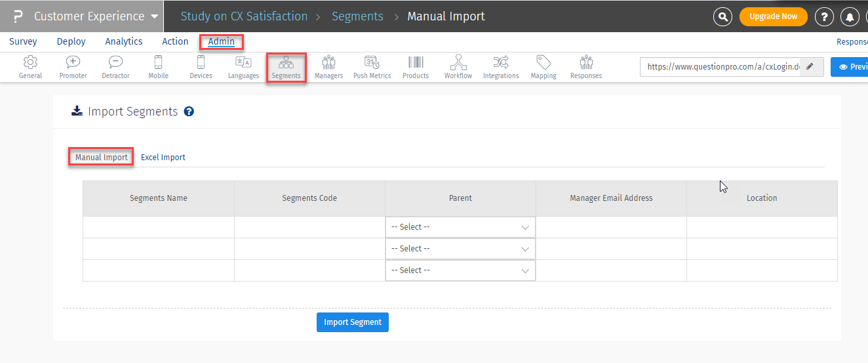868x363 pixels.
Task: Open the Analytics menu tab
Action: pyautogui.click(x=124, y=41)
